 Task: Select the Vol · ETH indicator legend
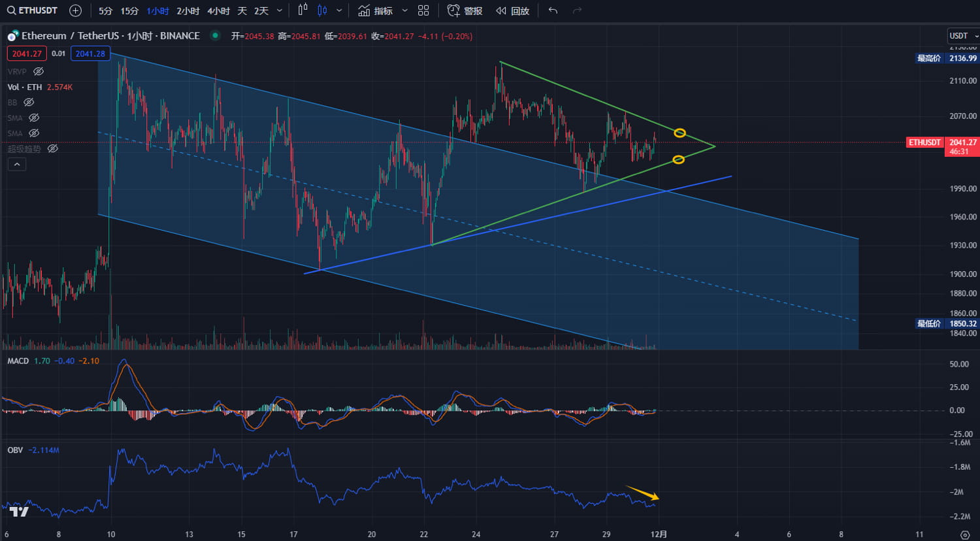click(25, 87)
